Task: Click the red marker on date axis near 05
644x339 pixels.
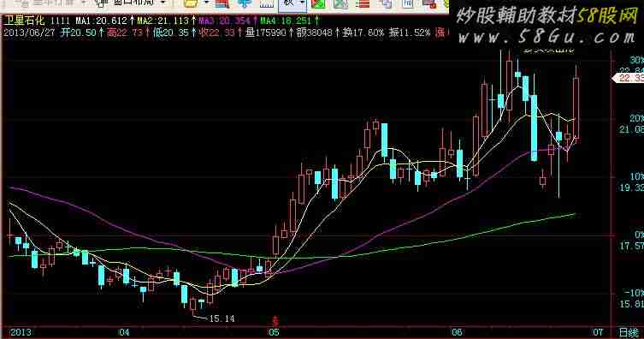Action: click(x=276, y=319)
